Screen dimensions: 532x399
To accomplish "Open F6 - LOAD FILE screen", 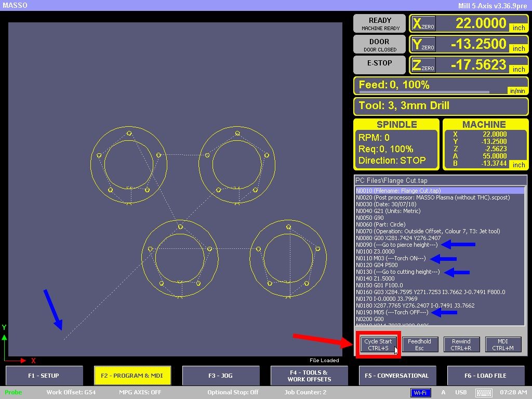I will 486,376.
